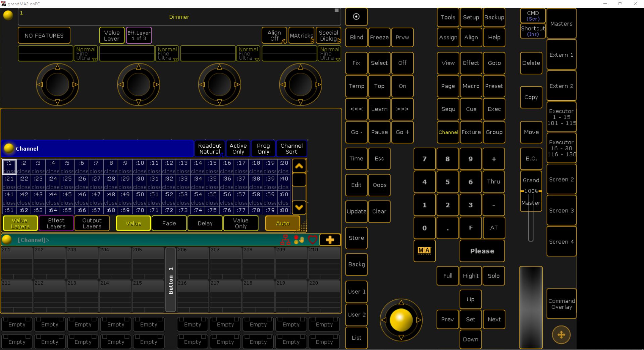The height and width of the screenshot is (350, 644).
Task: Click the round move-arrows icon at bottom right
Action: coord(561,334)
